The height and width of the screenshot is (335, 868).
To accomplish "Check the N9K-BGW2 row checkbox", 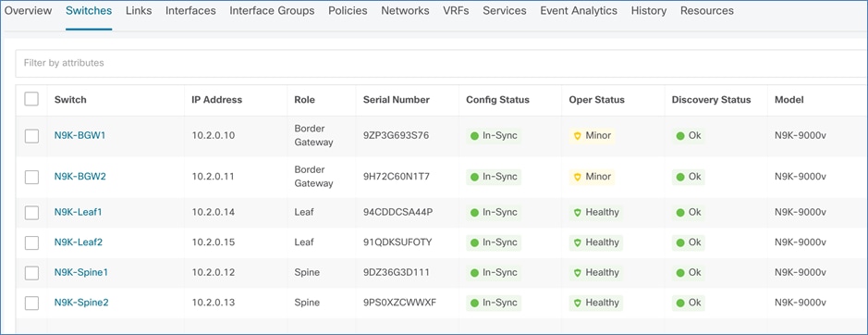I will (x=31, y=177).
